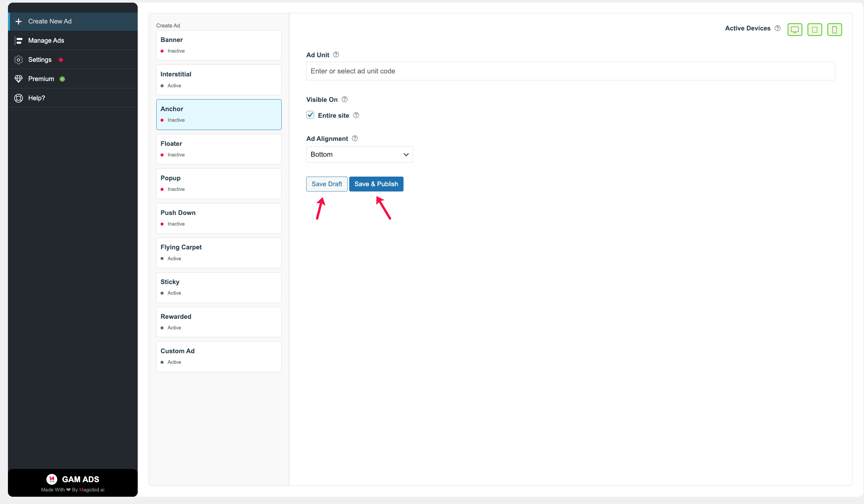Select the Popup ad type card
The height and width of the screenshot is (504, 864).
click(219, 184)
